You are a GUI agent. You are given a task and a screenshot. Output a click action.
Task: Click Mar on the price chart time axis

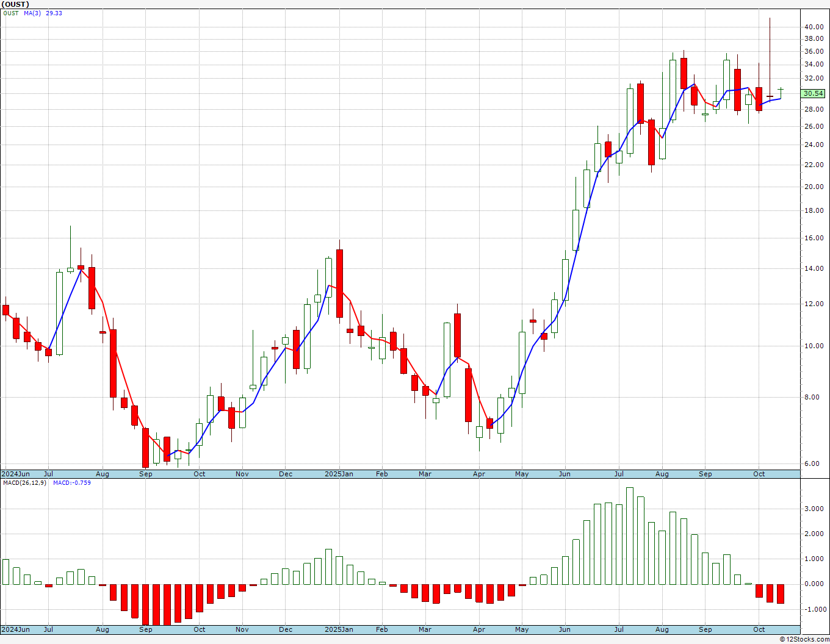click(425, 474)
